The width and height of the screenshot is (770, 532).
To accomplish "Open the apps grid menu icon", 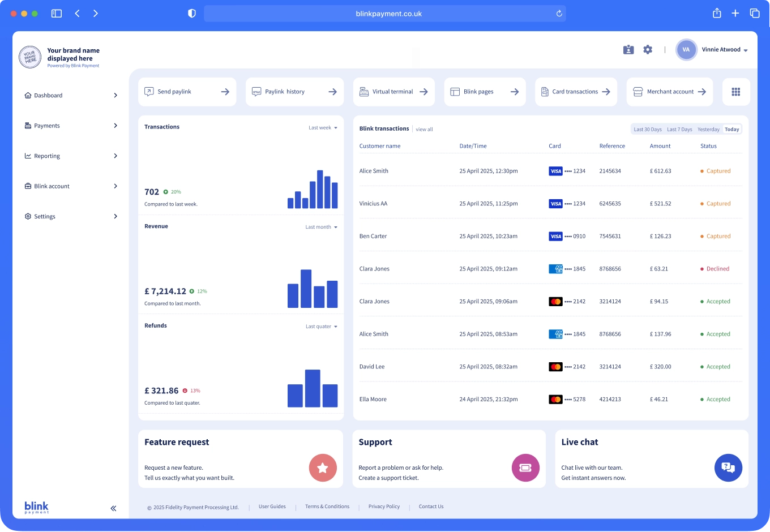I will [736, 92].
